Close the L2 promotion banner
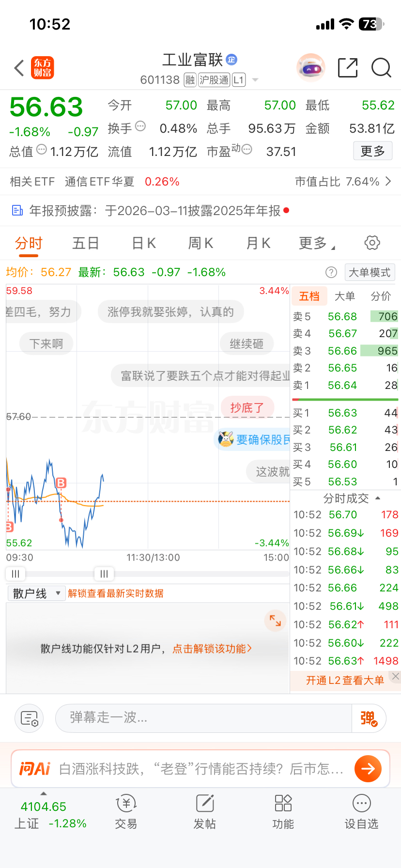This screenshot has width=401, height=868. (396, 676)
